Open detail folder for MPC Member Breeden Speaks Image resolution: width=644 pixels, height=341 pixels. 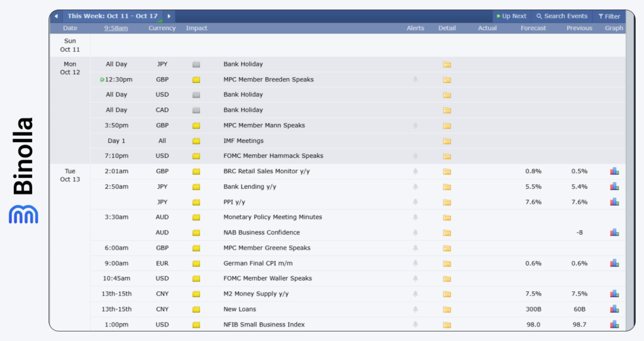click(x=447, y=80)
